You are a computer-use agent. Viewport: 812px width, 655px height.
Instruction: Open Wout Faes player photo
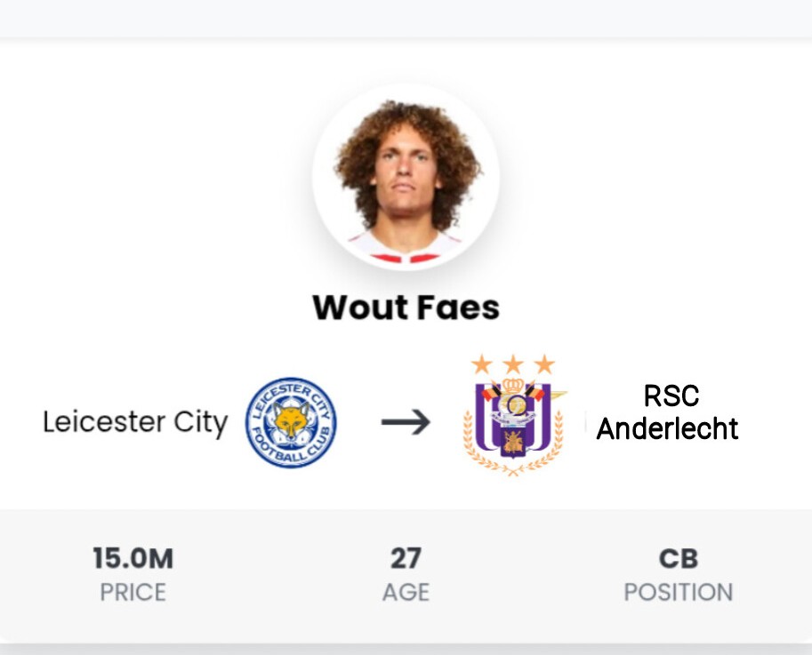click(x=406, y=177)
